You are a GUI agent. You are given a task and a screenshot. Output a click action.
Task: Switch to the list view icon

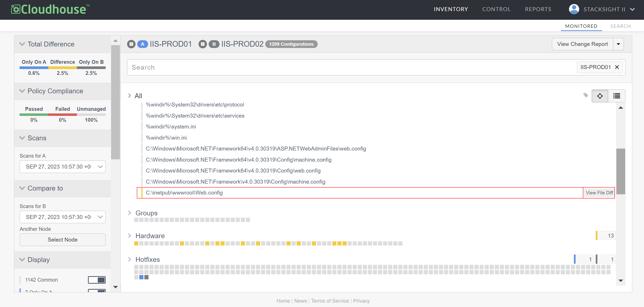pyautogui.click(x=617, y=96)
